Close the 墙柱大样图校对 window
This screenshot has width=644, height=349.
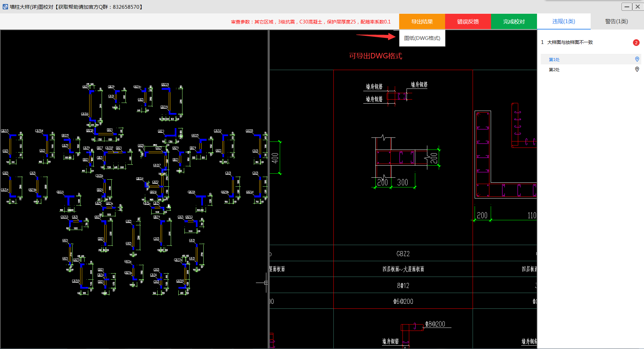tap(638, 7)
